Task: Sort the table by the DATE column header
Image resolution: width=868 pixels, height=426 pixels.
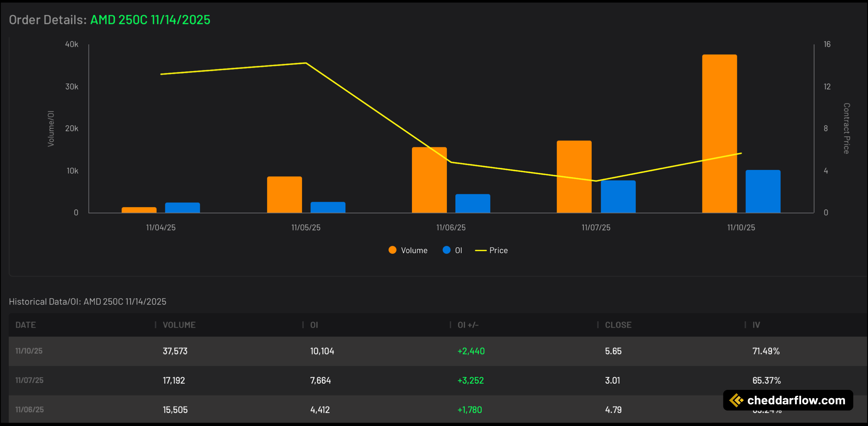Action: tap(26, 325)
